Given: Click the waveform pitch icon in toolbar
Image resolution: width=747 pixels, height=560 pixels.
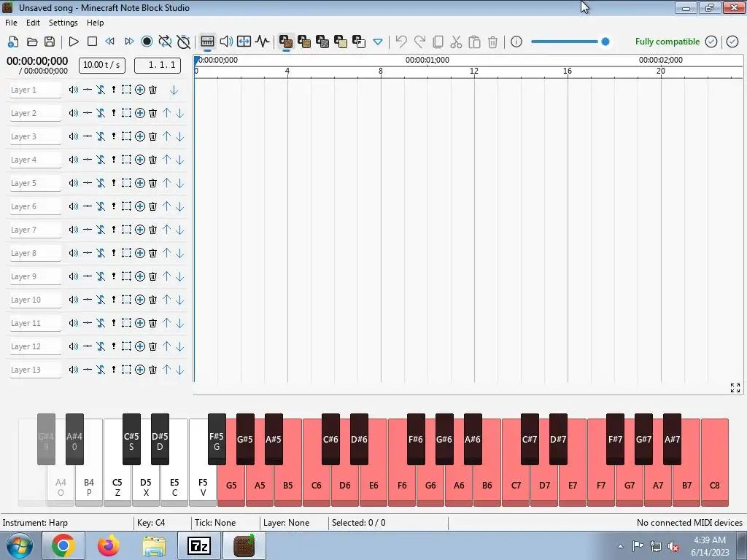Looking at the screenshot, I should [263, 42].
